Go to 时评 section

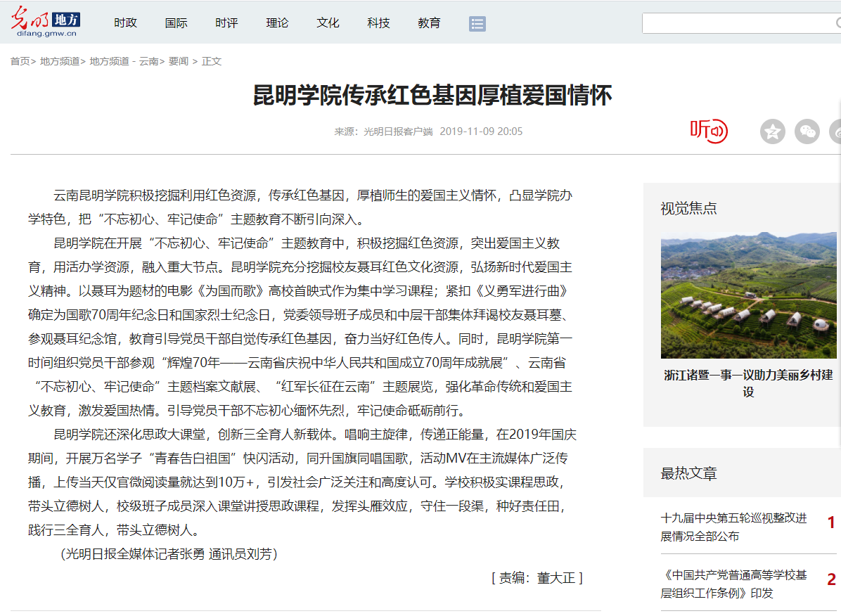click(x=226, y=23)
